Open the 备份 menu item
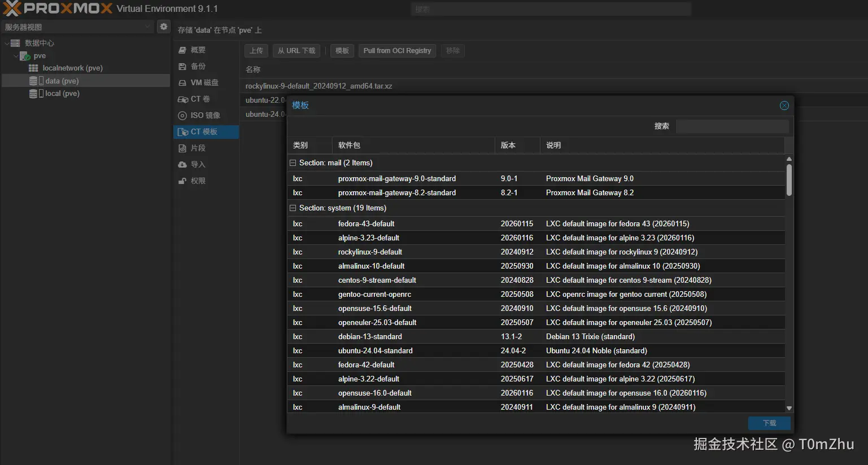This screenshot has height=465, width=868. 206,67
